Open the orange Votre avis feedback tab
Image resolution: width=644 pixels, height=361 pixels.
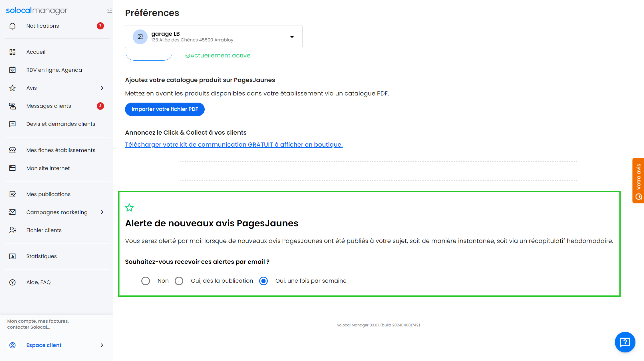tap(638, 181)
